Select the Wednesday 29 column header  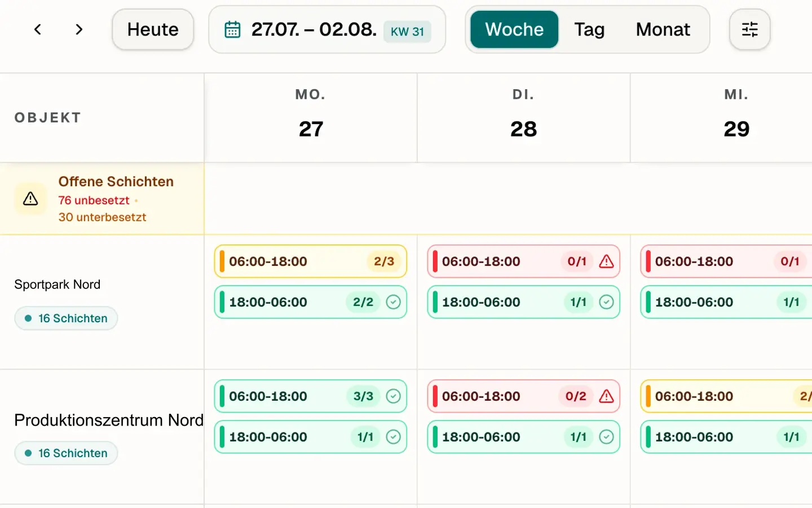(x=722, y=117)
